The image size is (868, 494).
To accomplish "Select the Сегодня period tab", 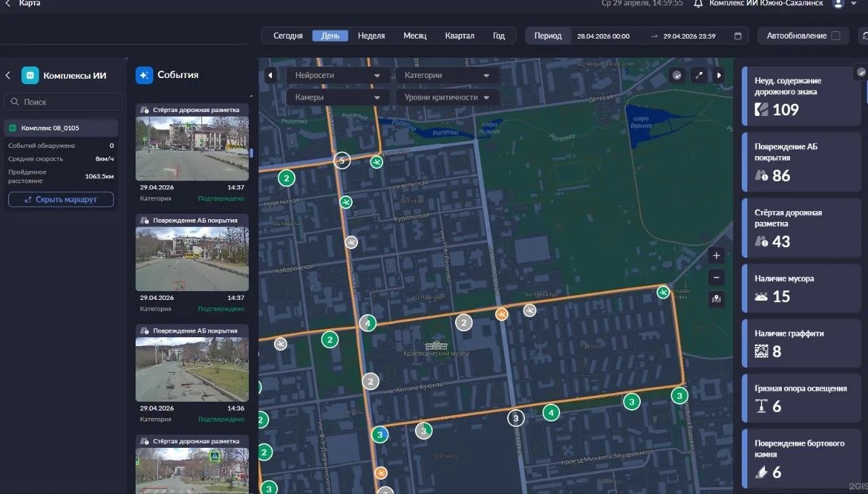I will [x=288, y=36].
